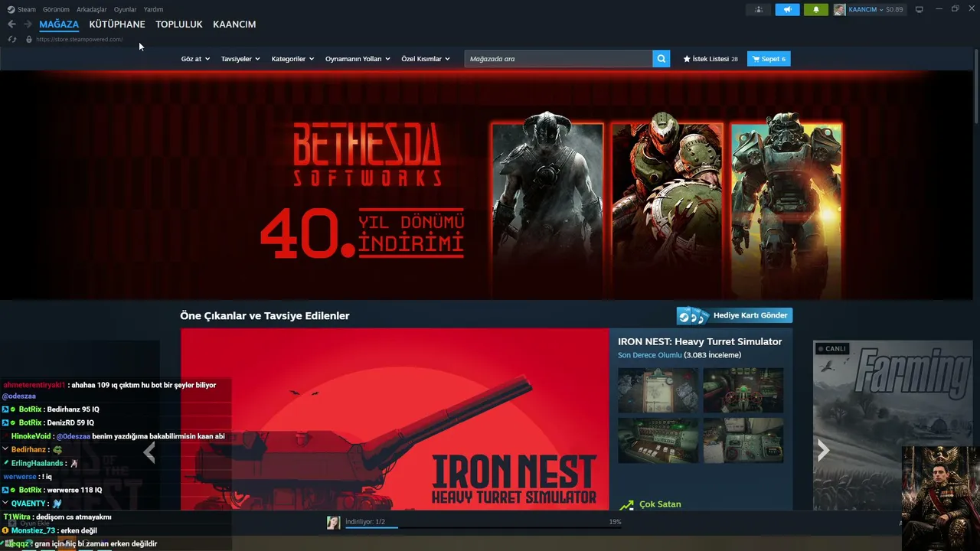Click Hediye Kartı Gönder button
The image size is (980, 551).
pos(734,315)
